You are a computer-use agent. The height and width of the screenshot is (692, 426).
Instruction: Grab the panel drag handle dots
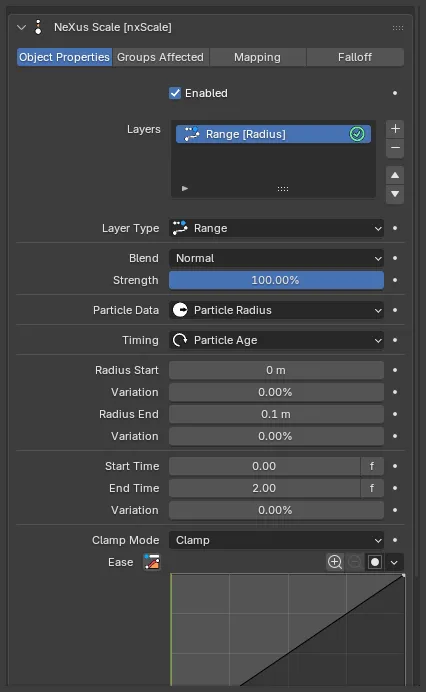tap(398, 28)
